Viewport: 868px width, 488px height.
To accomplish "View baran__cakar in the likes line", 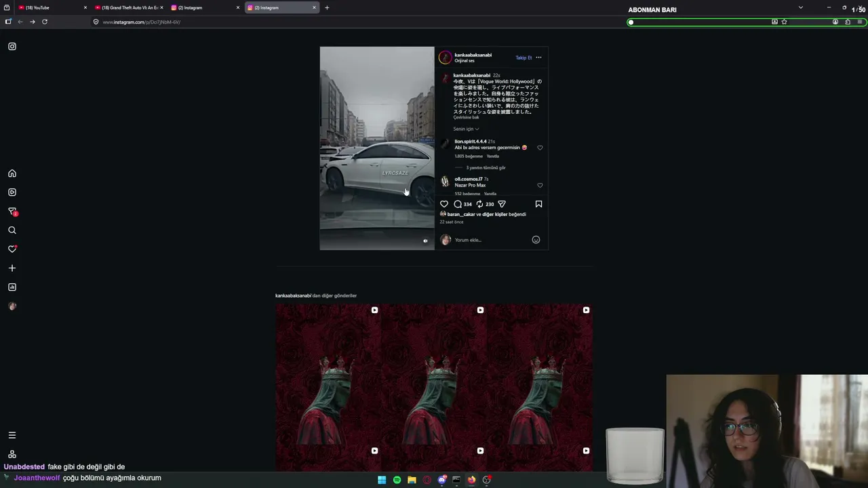I will pos(462,214).
